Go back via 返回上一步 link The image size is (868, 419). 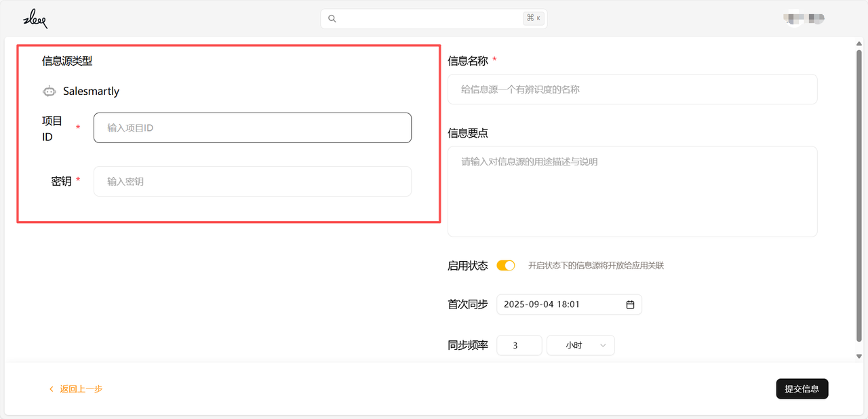(76, 389)
